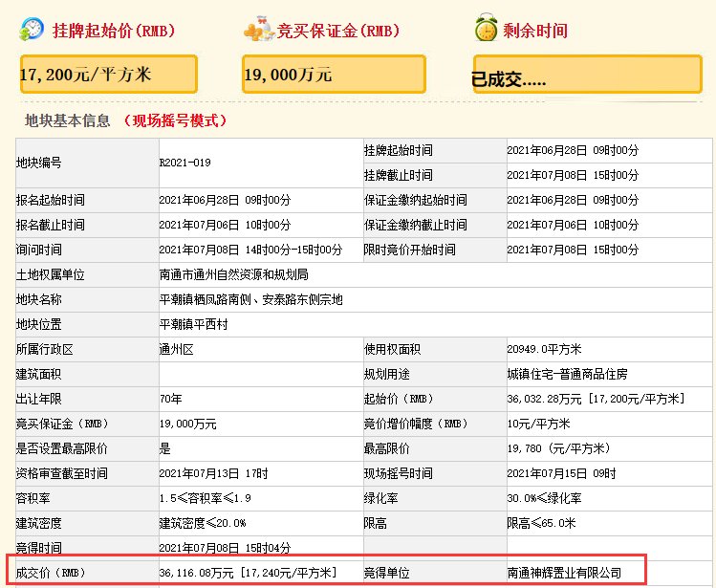Click the 限时竞价开始时间 label
This screenshot has width=716, height=588.
pyautogui.click(x=409, y=250)
